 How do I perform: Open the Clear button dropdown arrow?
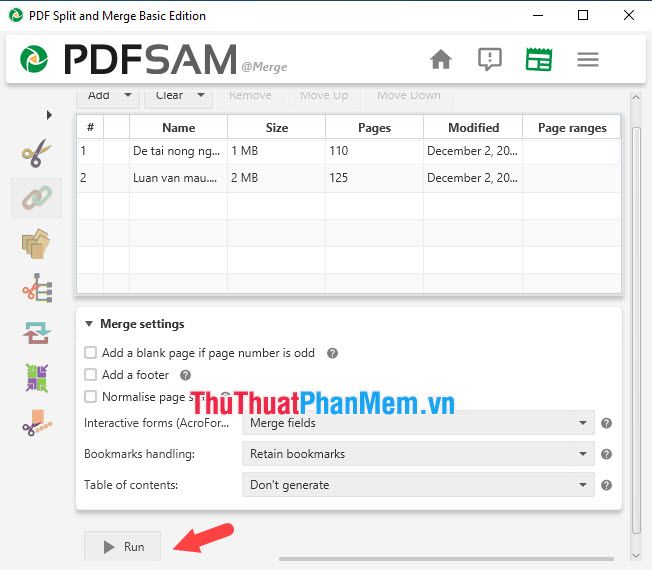201,95
